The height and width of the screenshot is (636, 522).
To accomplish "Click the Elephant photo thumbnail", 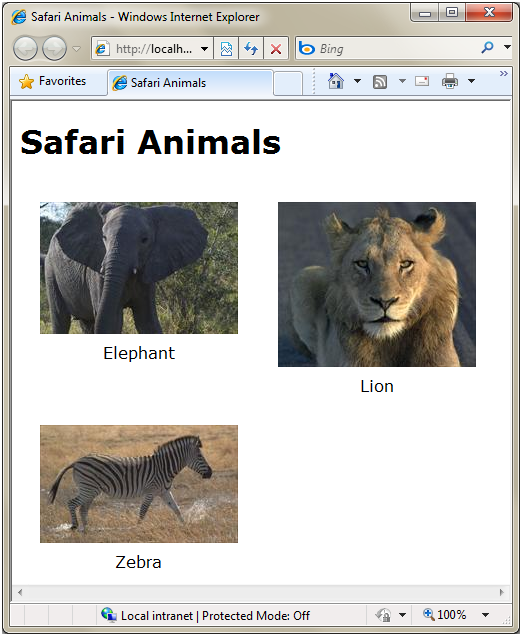I will coord(139,268).
